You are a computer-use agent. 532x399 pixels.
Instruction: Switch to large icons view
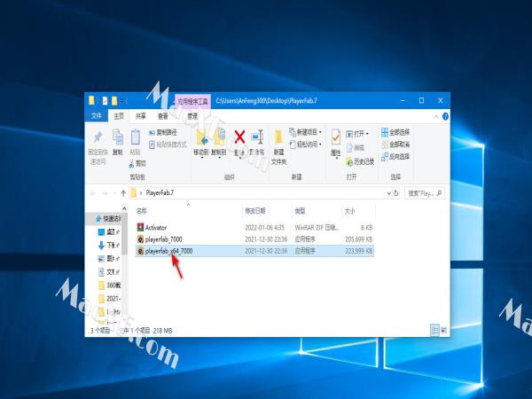coord(444,330)
